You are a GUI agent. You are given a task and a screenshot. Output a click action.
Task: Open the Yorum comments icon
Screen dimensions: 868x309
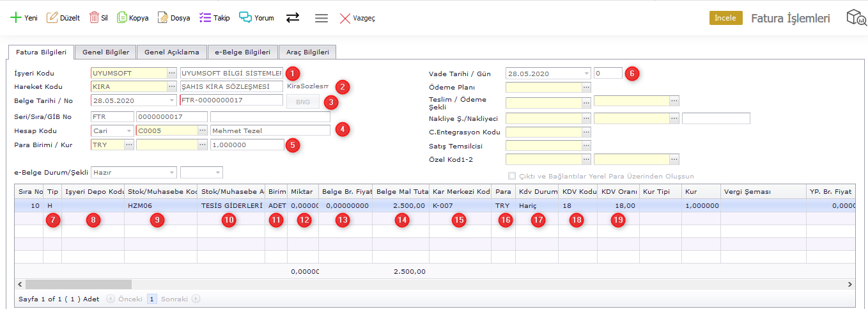tap(245, 18)
